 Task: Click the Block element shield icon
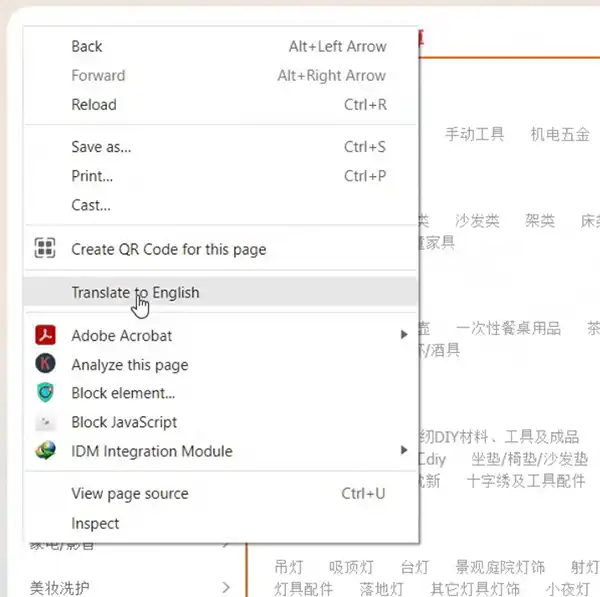tap(45, 392)
